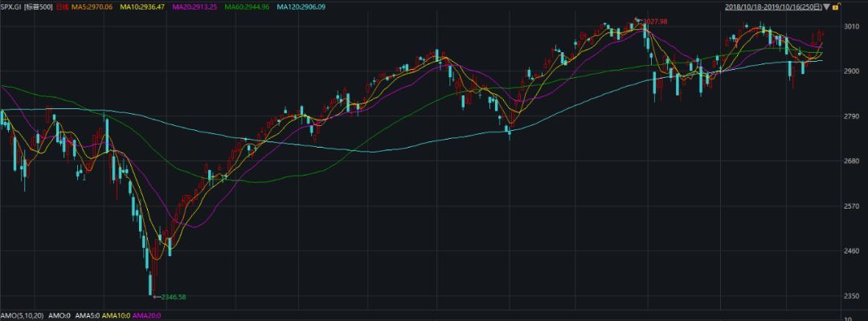Screen dimensions: 868x321
Task: Select the AMA20:0 volume label
Action: click(x=147, y=315)
